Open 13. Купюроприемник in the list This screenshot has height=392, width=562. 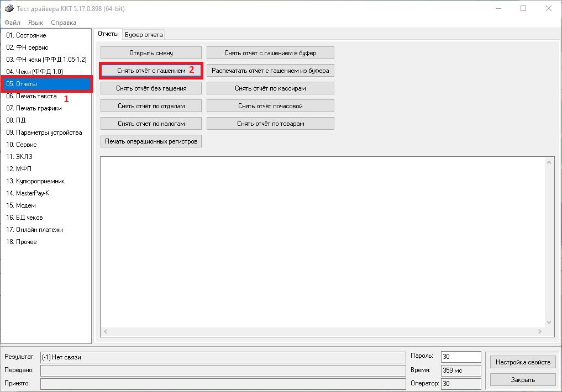pos(35,181)
